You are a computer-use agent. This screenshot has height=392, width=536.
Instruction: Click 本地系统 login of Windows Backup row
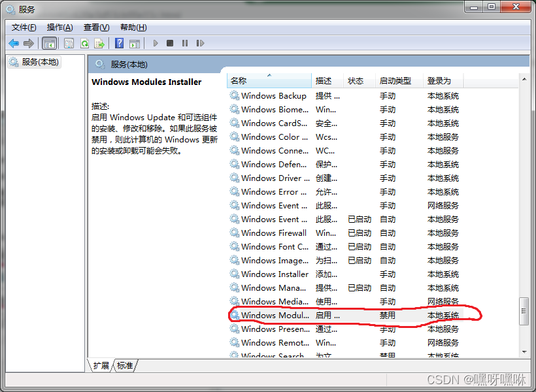click(x=443, y=95)
